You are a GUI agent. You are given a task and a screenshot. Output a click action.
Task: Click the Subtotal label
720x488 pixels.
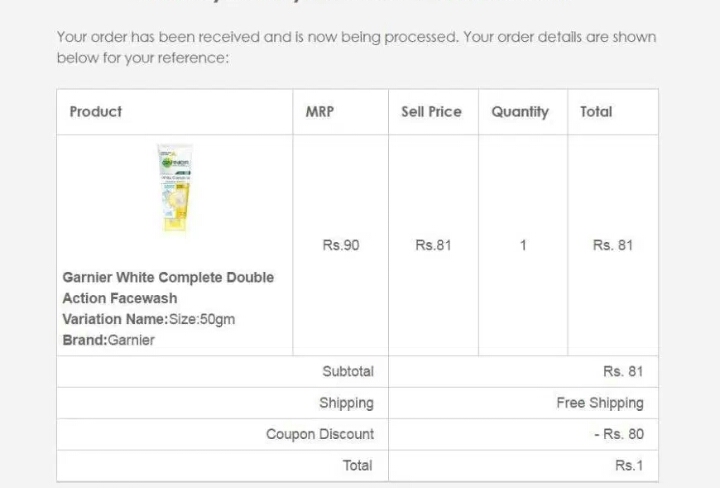click(348, 371)
